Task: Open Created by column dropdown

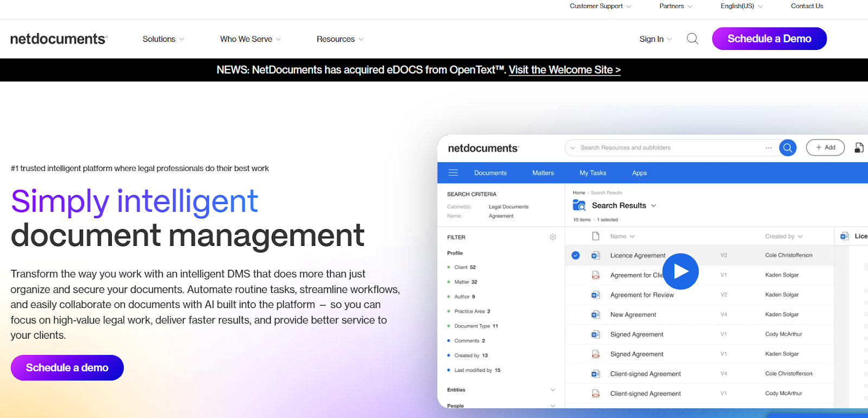Action: pos(784,236)
